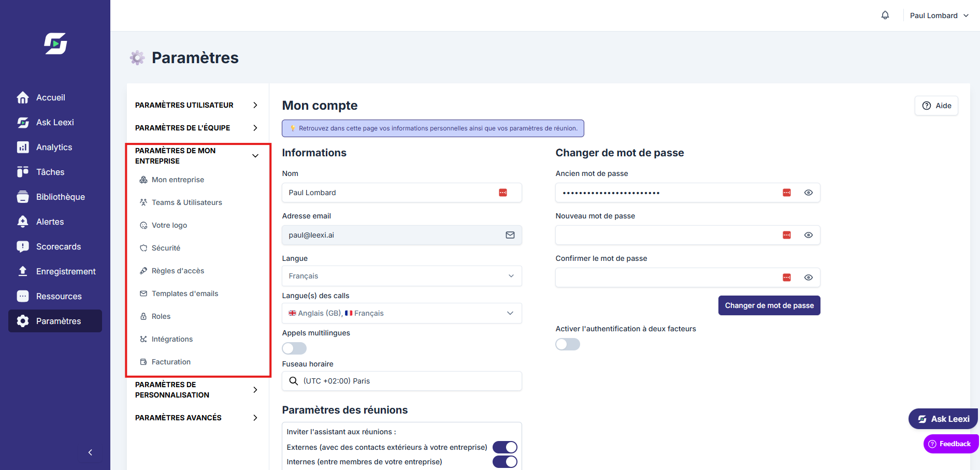Click the Tâches sidebar icon
This screenshot has width=980, height=470.
(x=23, y=172)
